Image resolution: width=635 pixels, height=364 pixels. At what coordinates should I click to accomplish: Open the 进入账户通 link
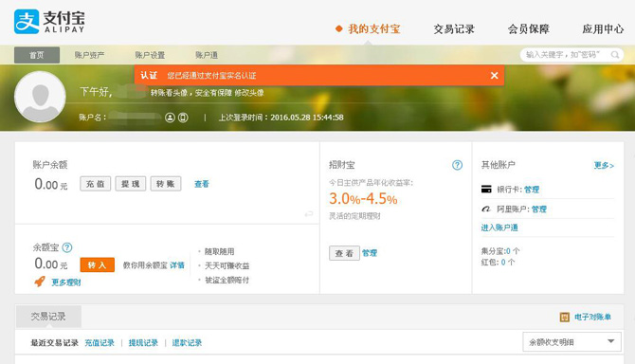[x=499, y=227]
